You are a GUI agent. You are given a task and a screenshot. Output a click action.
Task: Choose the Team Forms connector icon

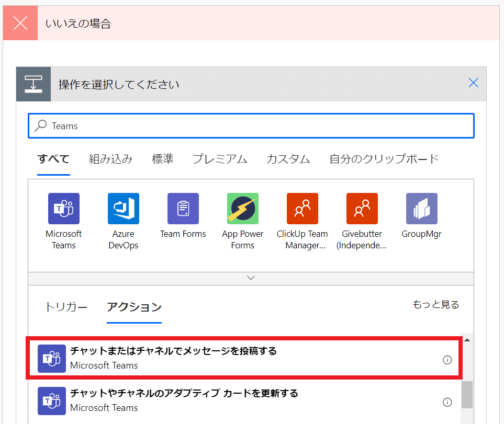point(183,209)
